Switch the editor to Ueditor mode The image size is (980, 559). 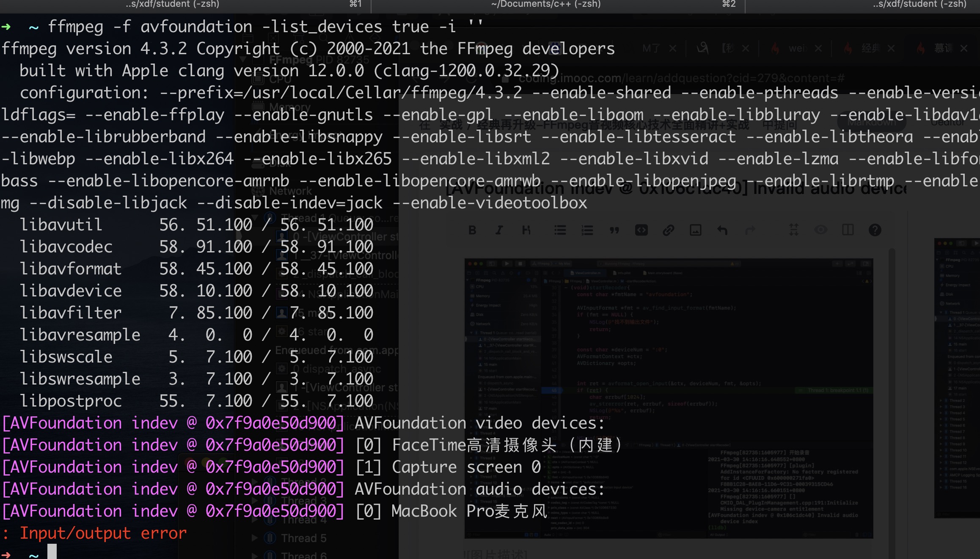tap(948, 122)
